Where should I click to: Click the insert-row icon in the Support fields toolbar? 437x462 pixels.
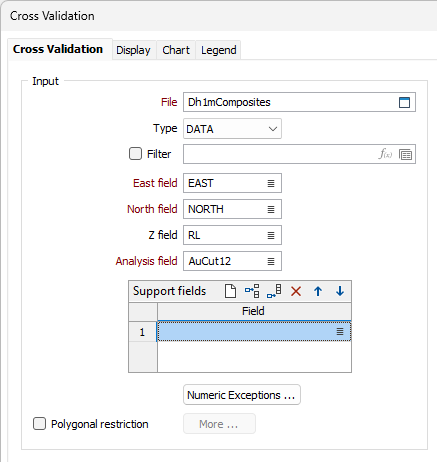[x=252, y=291]
